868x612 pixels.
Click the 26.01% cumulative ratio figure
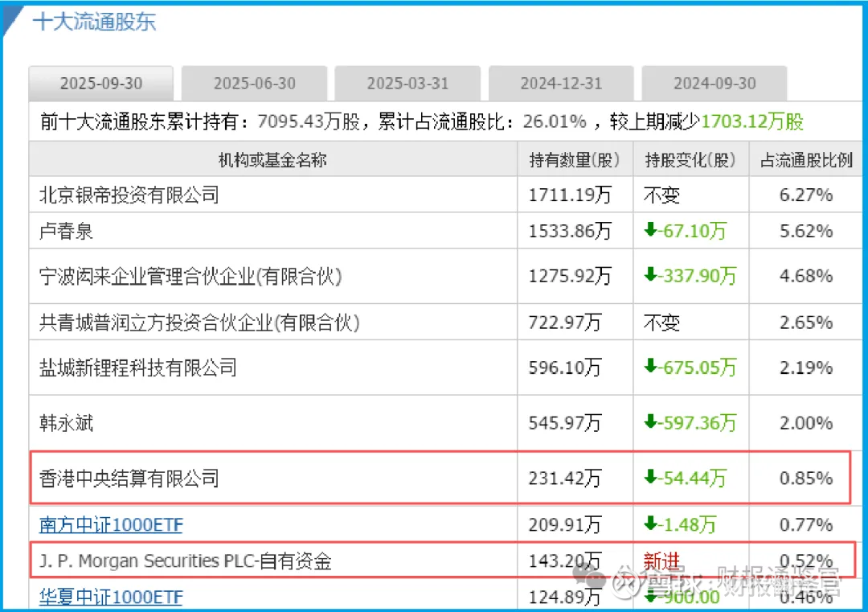coord(554,121)
